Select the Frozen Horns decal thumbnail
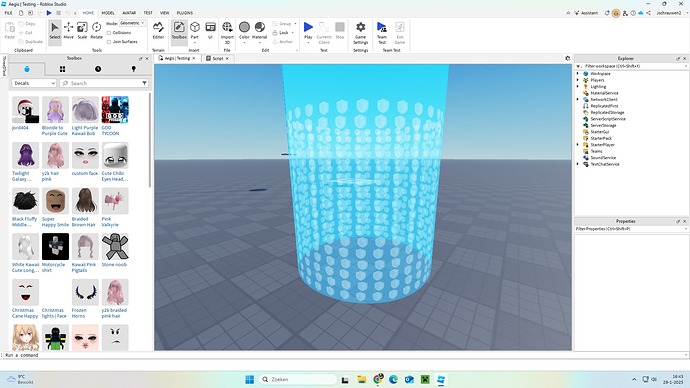Viewport: 690px width, 388px height. (85, 292)
